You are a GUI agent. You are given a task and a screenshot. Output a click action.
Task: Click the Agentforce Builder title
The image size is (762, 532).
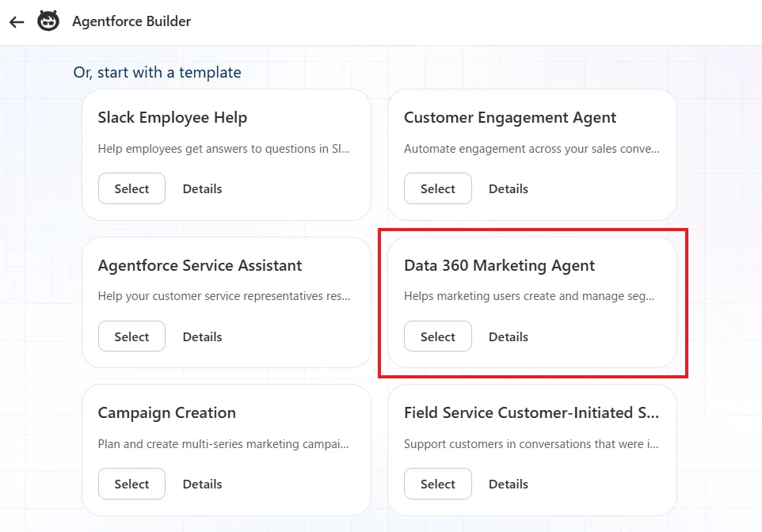tap(131, 21)
